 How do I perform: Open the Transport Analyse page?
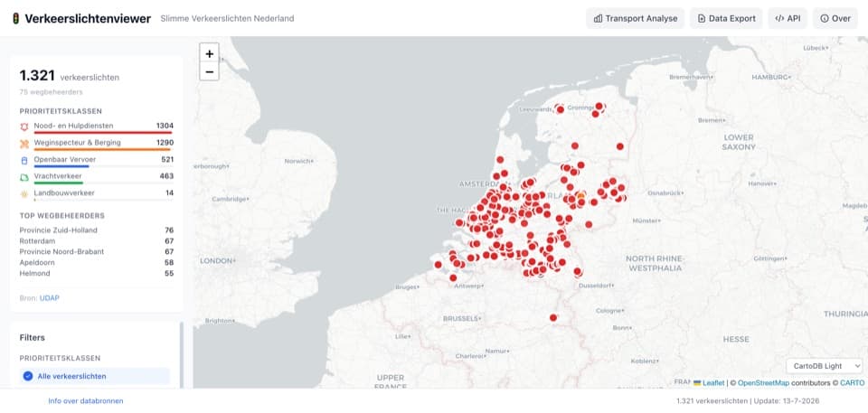click(x=635, y=18)
